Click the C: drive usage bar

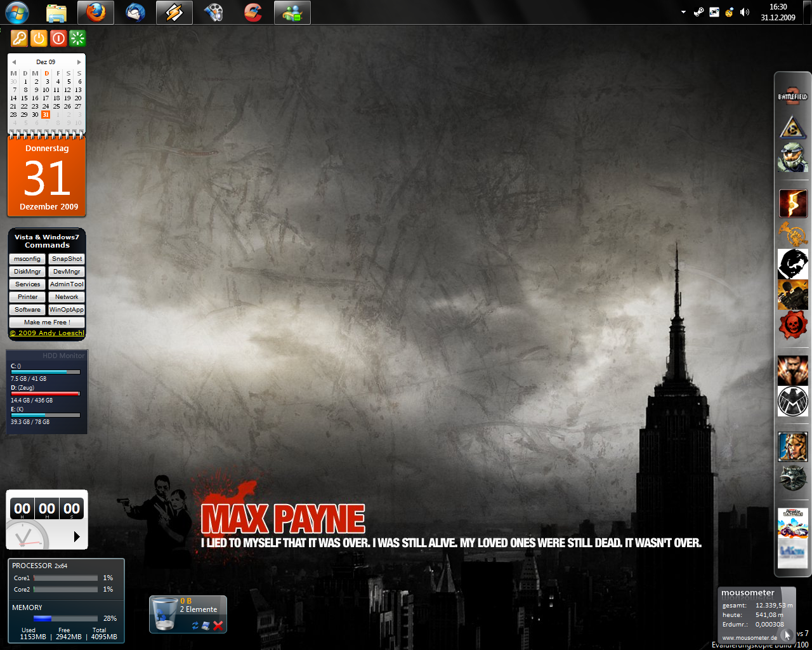point(46,372)
